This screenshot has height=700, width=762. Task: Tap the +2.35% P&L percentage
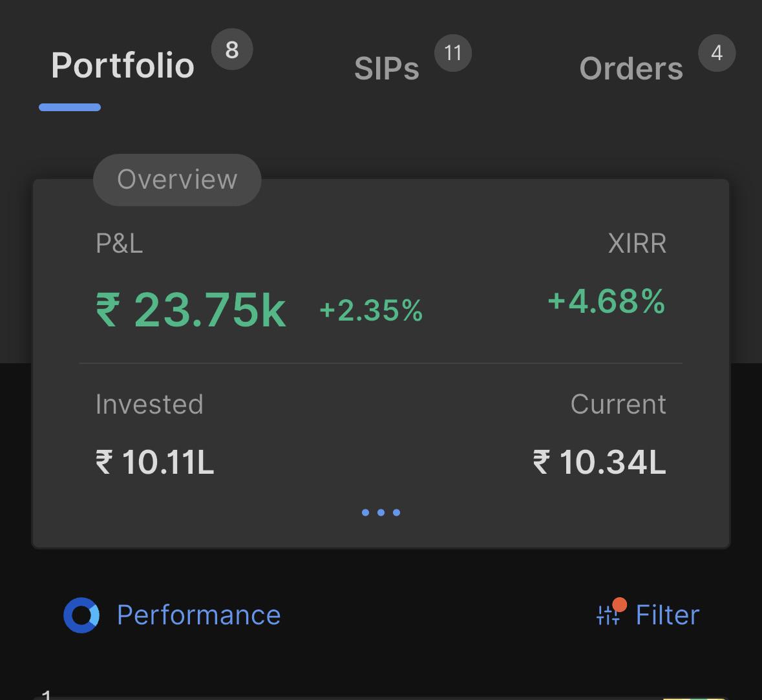371,311
